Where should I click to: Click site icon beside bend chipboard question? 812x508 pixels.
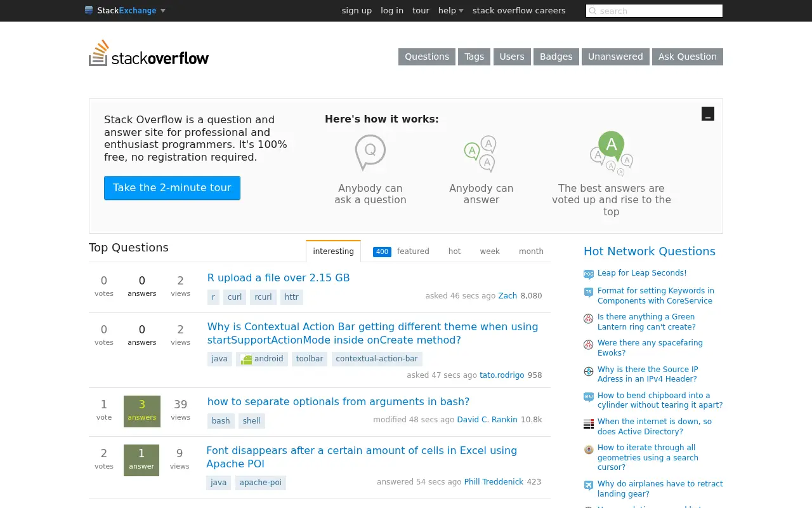[x=589, y=397]
